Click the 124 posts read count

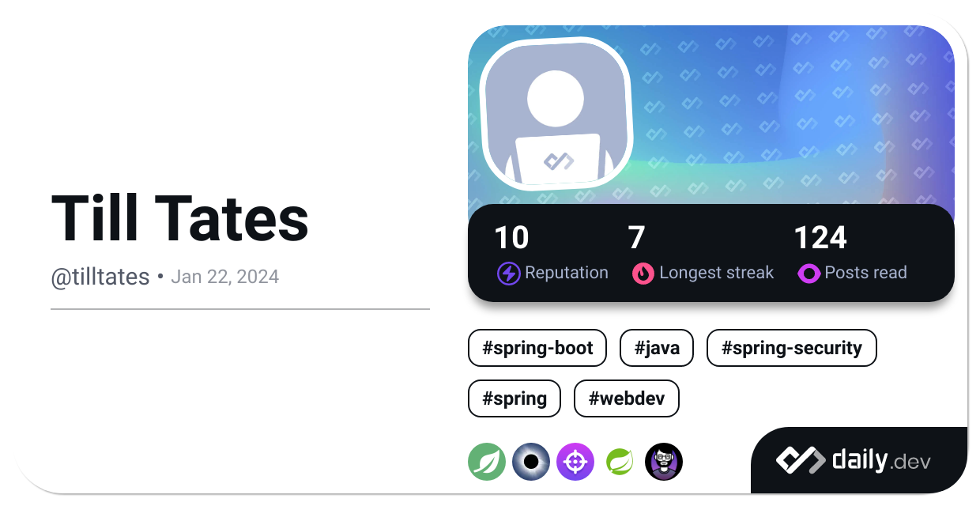820,238
